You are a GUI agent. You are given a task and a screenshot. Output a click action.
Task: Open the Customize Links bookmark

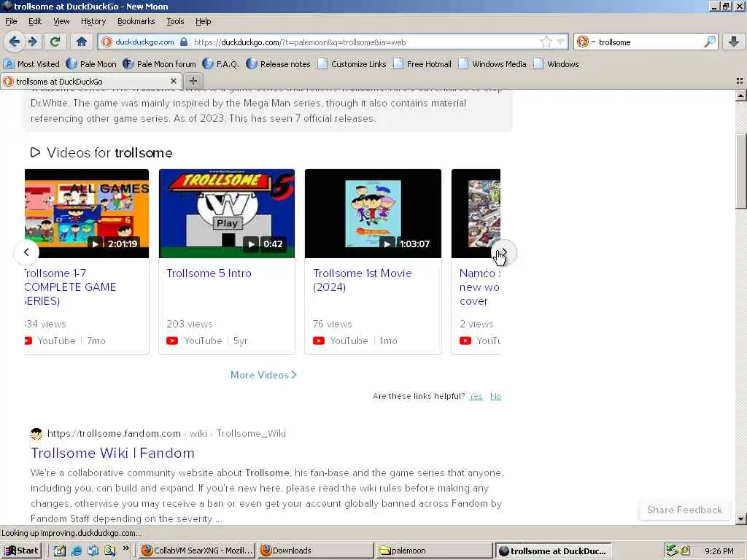coord(352,64)
